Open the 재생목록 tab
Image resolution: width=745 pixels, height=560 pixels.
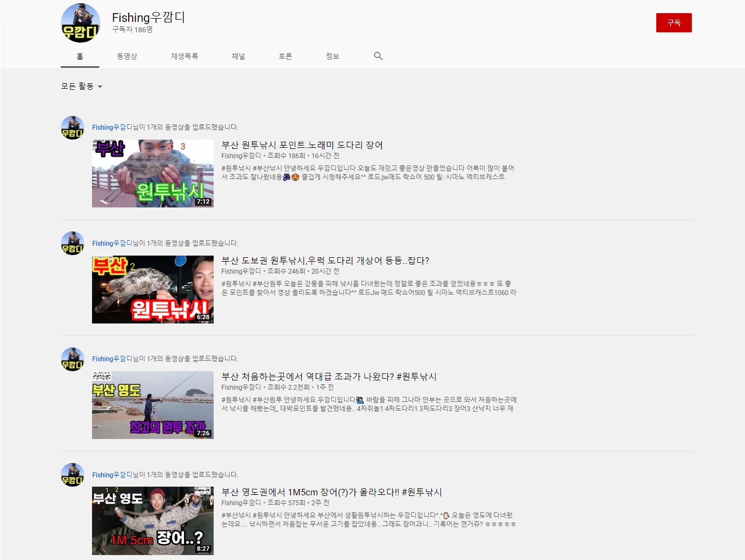click(184, 56)
